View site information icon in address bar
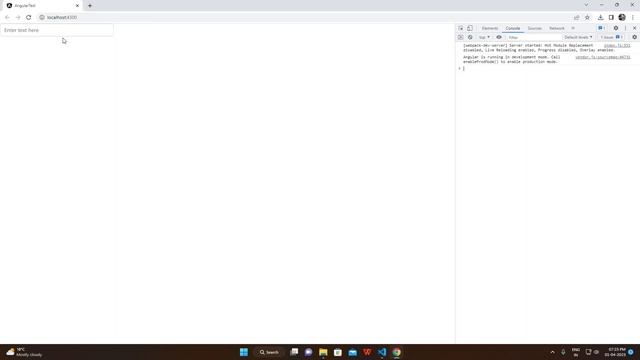The height and width of the screenshot is (360, 640). coord(42,18)
